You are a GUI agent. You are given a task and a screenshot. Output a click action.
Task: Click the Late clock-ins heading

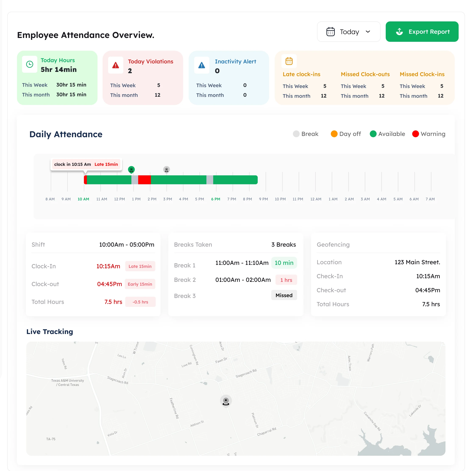click(301, 74)
